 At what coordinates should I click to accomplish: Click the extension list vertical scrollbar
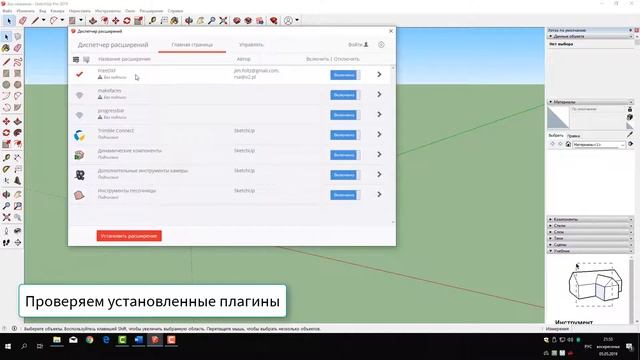[393, 144]
